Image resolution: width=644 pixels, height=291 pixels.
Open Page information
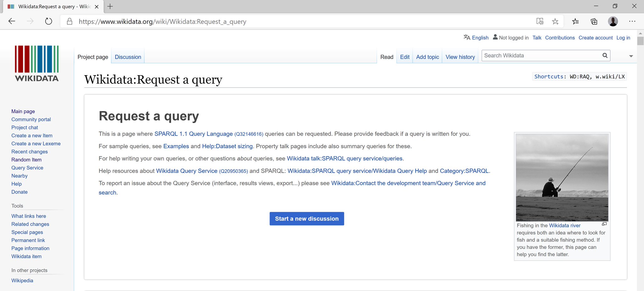tap(30, 248)
